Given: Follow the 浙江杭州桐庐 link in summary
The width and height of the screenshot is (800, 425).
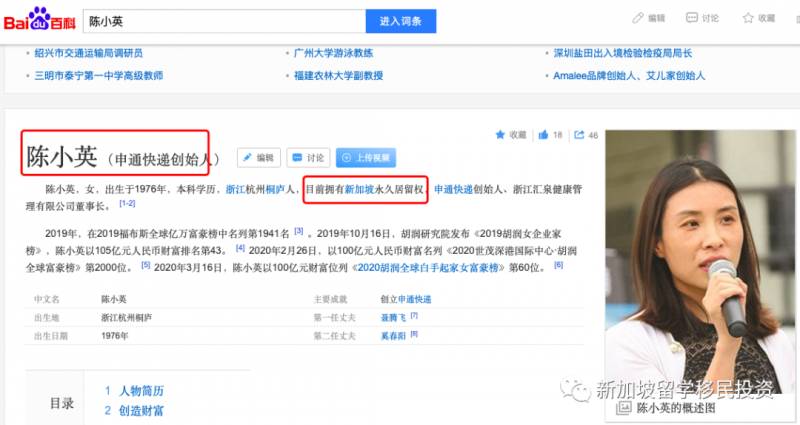Looking at the screenshot, I should [255, 189].
